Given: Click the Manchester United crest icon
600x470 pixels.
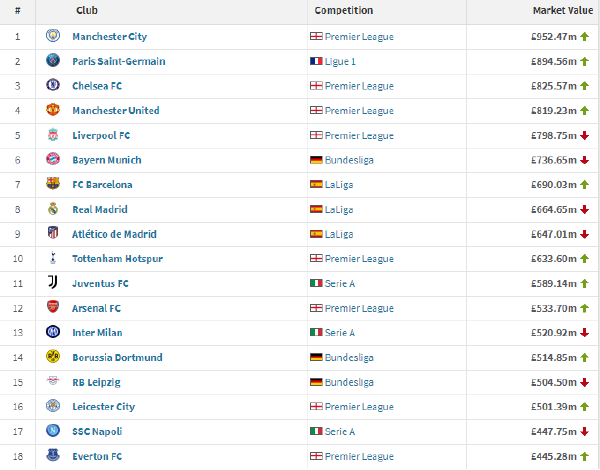Looking at the screenshot, I should (x=53, y=110).
